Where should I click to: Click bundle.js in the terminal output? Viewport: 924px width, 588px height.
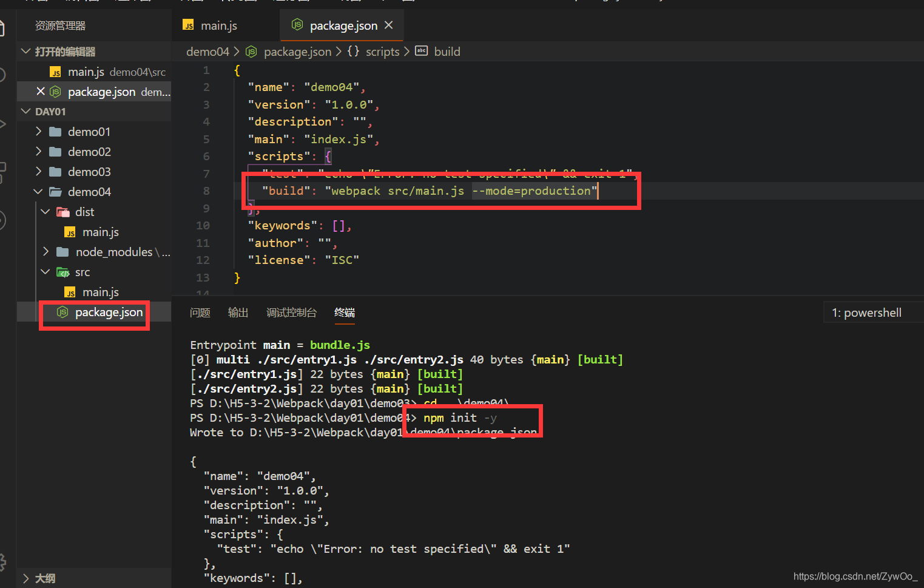340,345
